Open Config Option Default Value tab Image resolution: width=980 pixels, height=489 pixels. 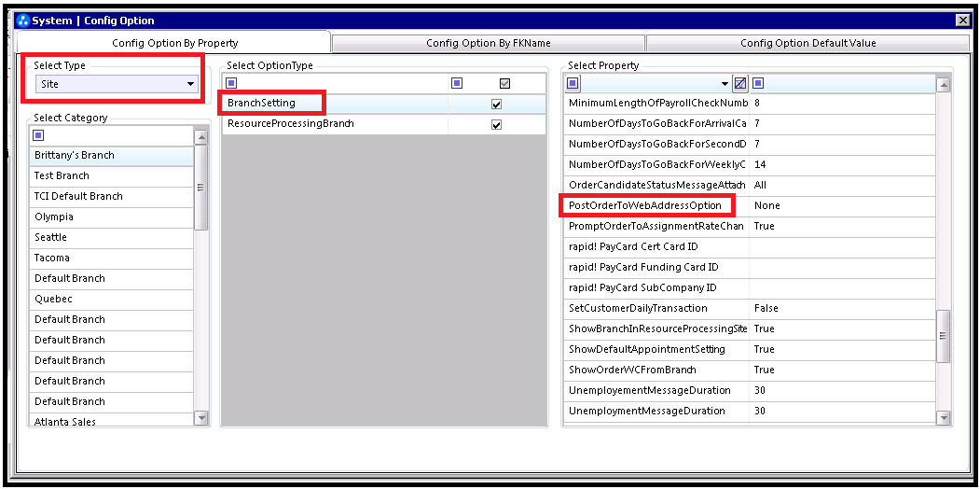(x=808, y=43)
